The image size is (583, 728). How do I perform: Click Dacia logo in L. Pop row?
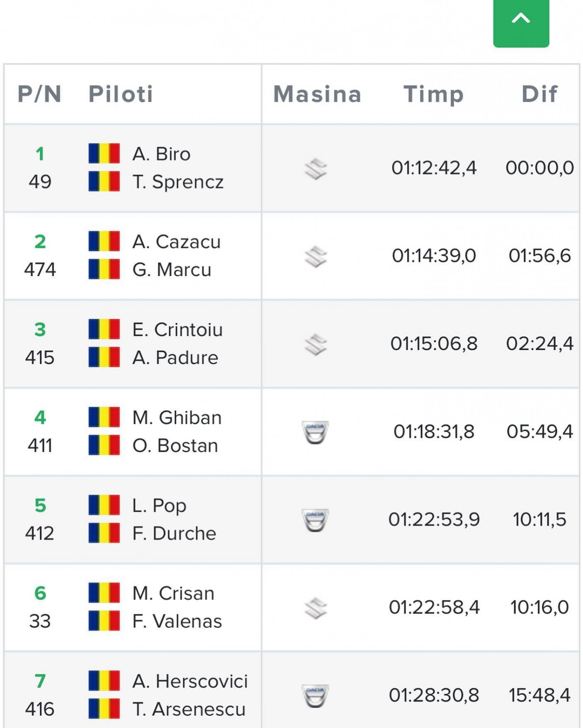click(315, 520)
